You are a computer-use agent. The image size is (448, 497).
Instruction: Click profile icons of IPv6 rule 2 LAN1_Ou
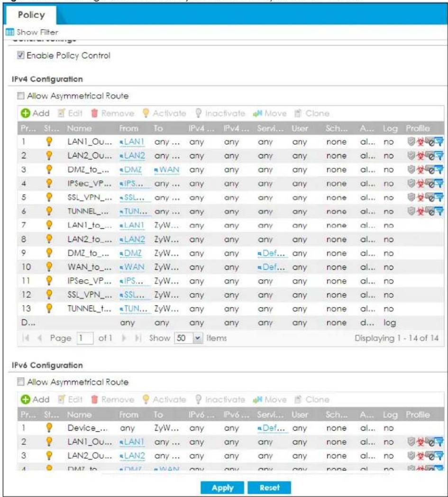(x=426, y=442)
